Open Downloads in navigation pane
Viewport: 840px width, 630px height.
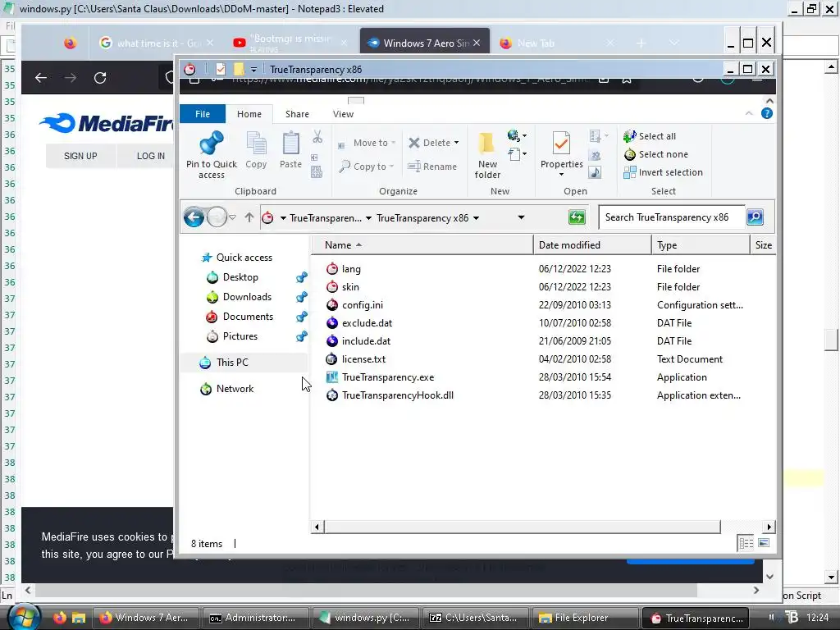click(x=247, y=297)
